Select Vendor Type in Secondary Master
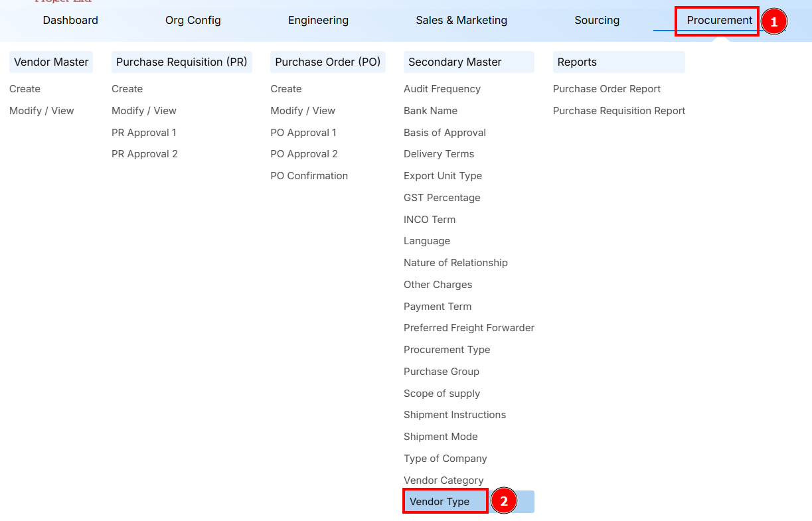 [x=445, y=500]
